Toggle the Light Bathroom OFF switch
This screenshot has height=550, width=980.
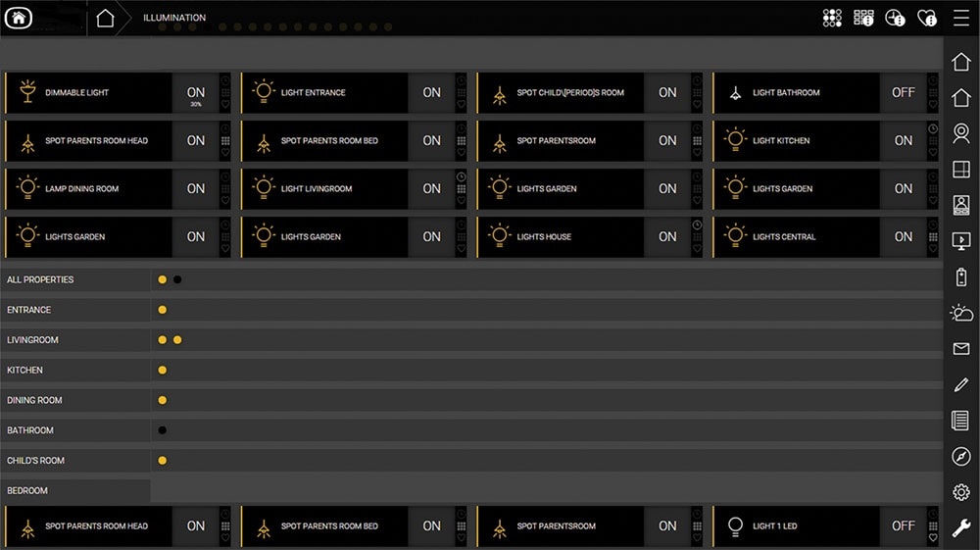(903, 92)
